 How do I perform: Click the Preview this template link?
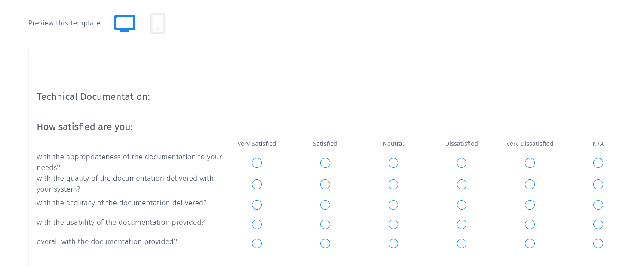click(64, 23)
